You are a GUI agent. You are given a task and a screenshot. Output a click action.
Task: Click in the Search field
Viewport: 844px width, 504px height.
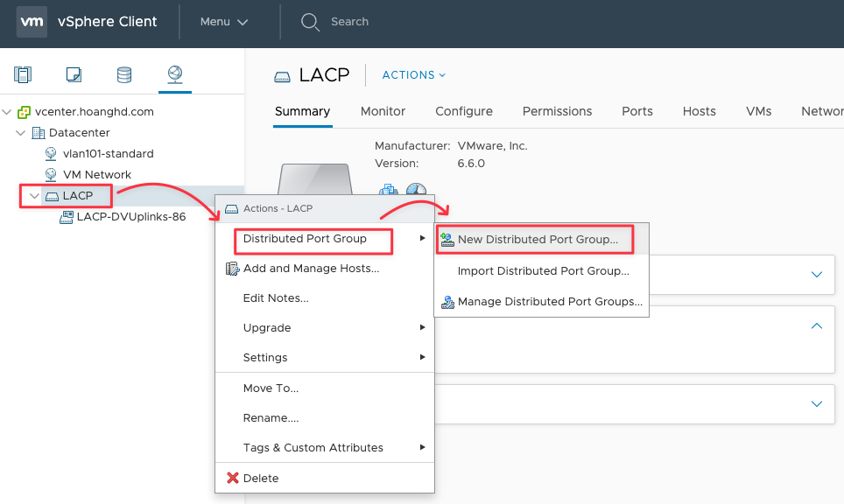(x=350, y=22)
